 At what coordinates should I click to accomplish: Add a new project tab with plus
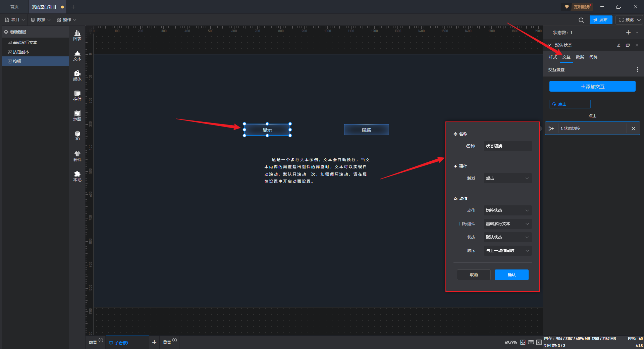coord(73,7)
